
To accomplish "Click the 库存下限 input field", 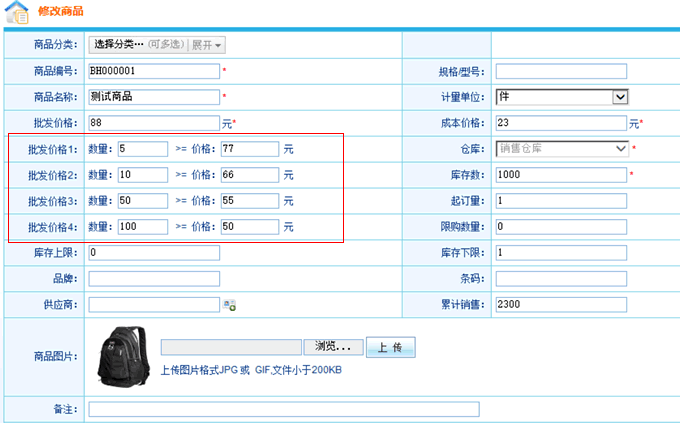I will pos(561,253).
